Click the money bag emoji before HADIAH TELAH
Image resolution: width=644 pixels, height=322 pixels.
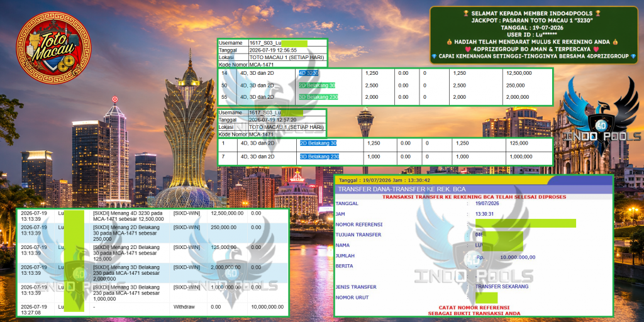pos(450,42)
